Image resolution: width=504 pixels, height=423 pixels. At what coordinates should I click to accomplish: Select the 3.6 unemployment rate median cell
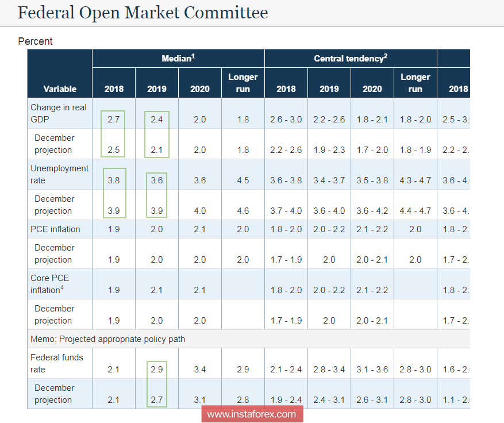coord(156,180)
